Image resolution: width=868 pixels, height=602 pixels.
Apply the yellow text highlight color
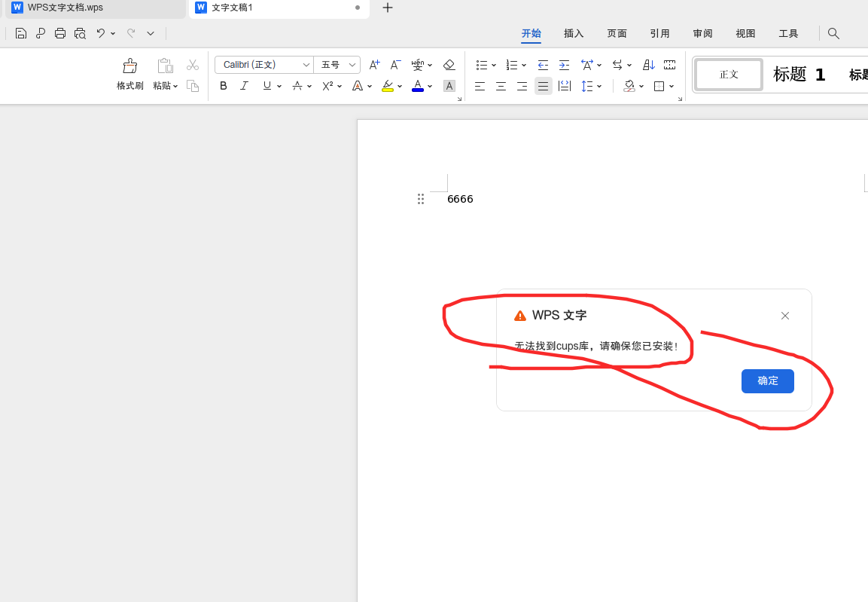click(x=388, y=86)
